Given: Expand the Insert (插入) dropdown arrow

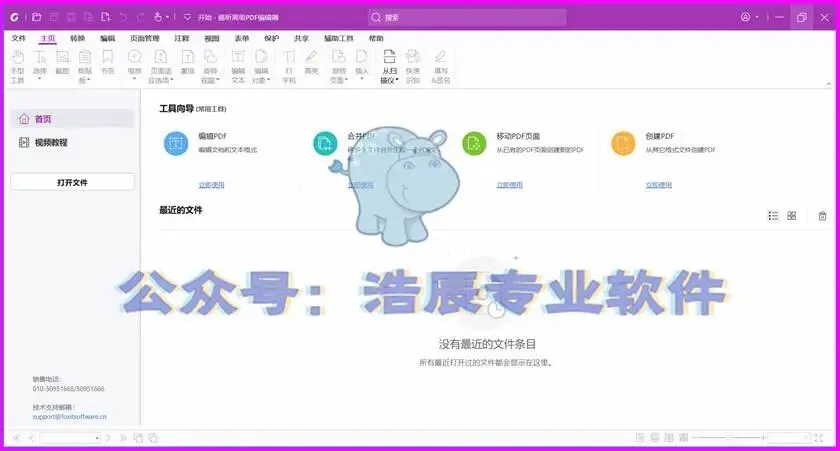Looking at the screenshot, I should click(x=362, y=79).
